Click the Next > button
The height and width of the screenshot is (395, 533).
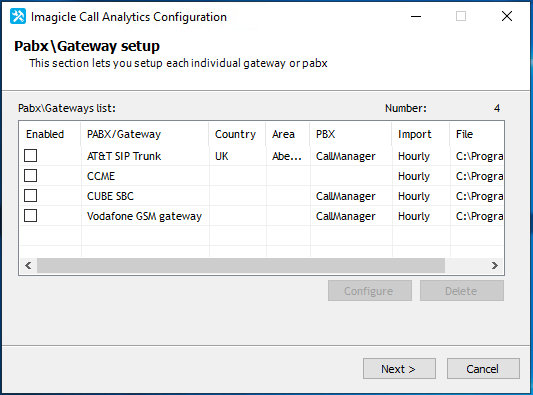click(399, 368)
